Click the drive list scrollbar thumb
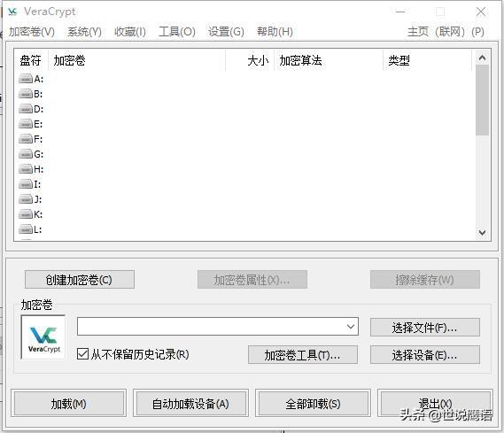 click(482, 100)
